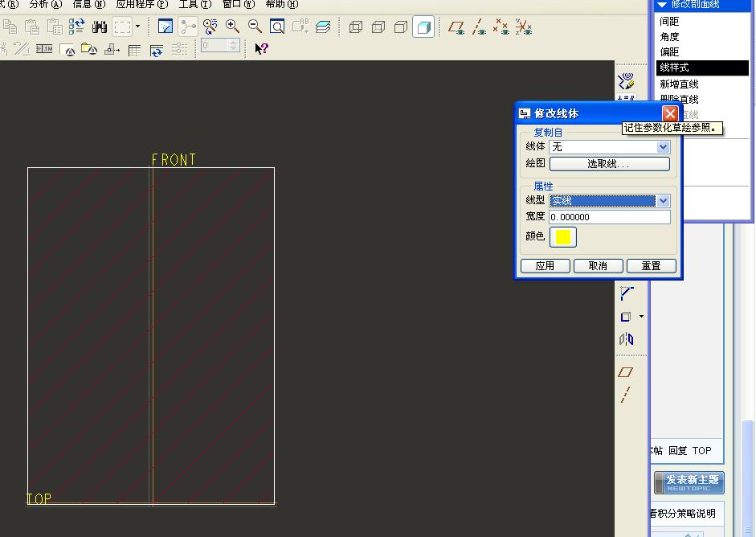This screenshot has width=756, height=537.
Task: Open the 信息(N) menu
Action: pyautogui.click(x=89, y=4)
